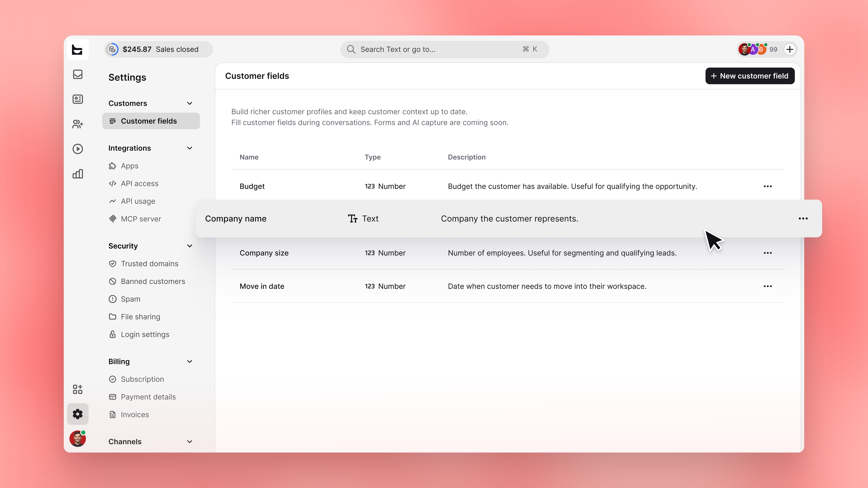
Task: Open options menu for Budget row
Action: click(768, 186)
